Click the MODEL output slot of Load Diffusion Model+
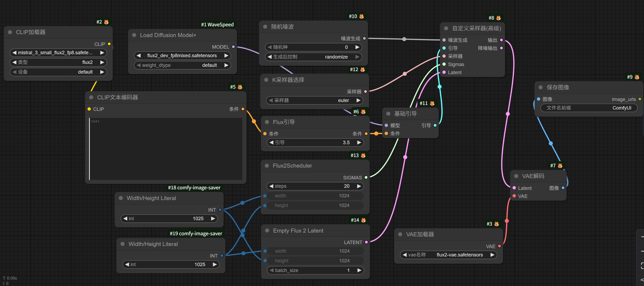Image resolution: width=644 pixels, height=286 pixels. (233, 47)
